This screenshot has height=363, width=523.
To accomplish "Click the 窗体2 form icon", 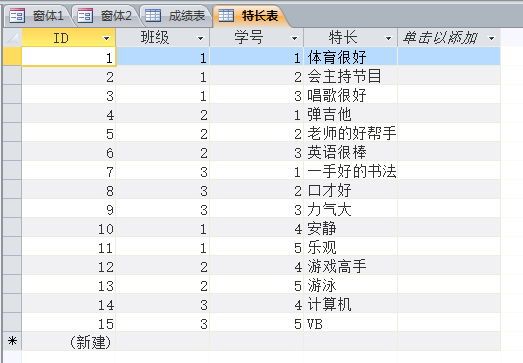I will click(x=85, y=16).
